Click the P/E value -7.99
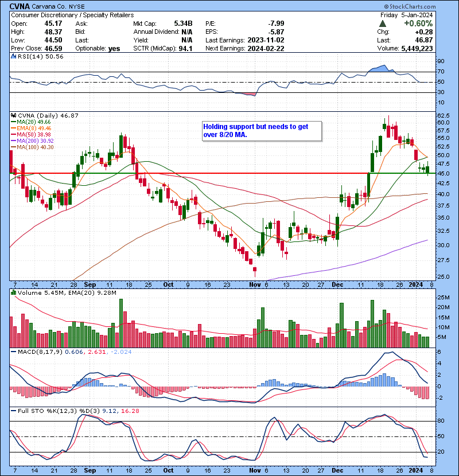The height and width of the screenshot is (476, 459). point(276,24)
